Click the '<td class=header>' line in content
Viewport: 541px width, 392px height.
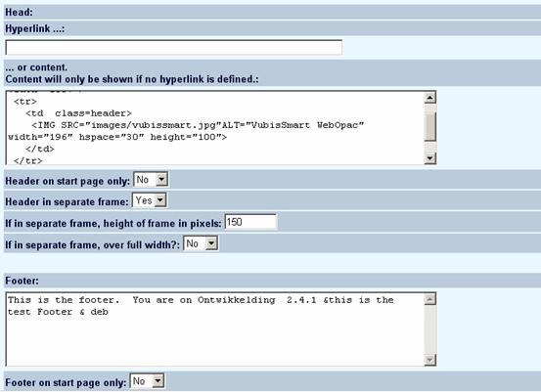(x=78, y=113)
